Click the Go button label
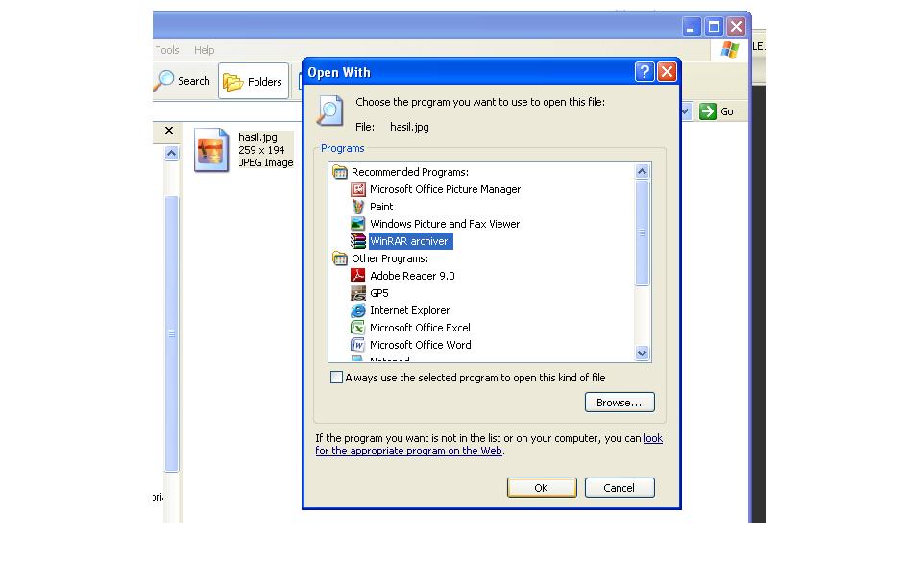Viewport: 924px width, 588px height. tap(726, 111)
